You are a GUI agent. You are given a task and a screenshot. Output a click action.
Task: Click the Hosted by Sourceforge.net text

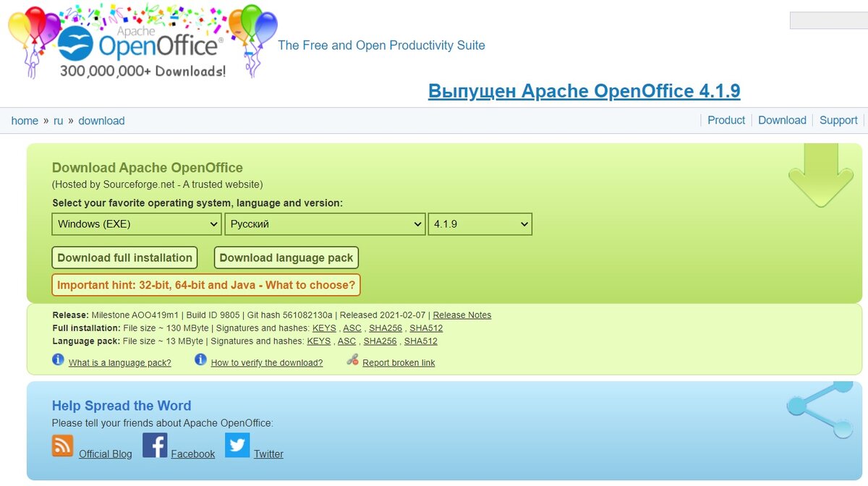tap(158, 184)
